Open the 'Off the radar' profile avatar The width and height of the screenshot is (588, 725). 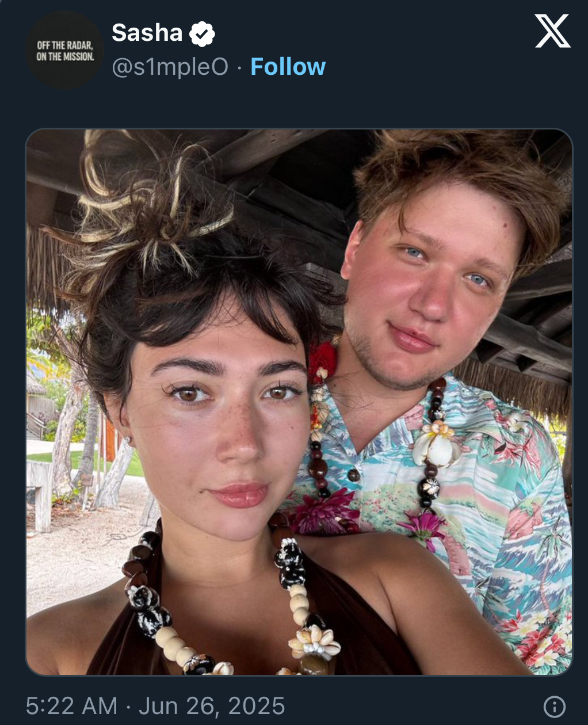[64, 50]
